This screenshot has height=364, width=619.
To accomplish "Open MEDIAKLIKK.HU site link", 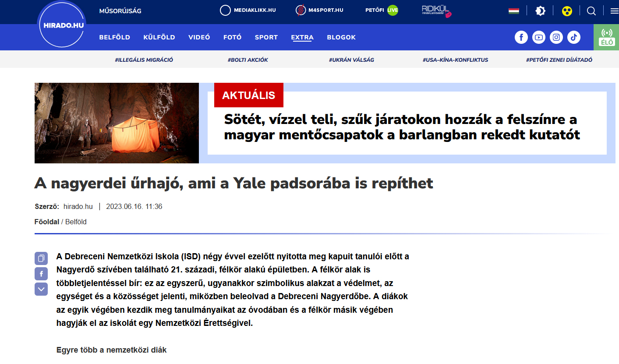I will (x=248, y=11).
